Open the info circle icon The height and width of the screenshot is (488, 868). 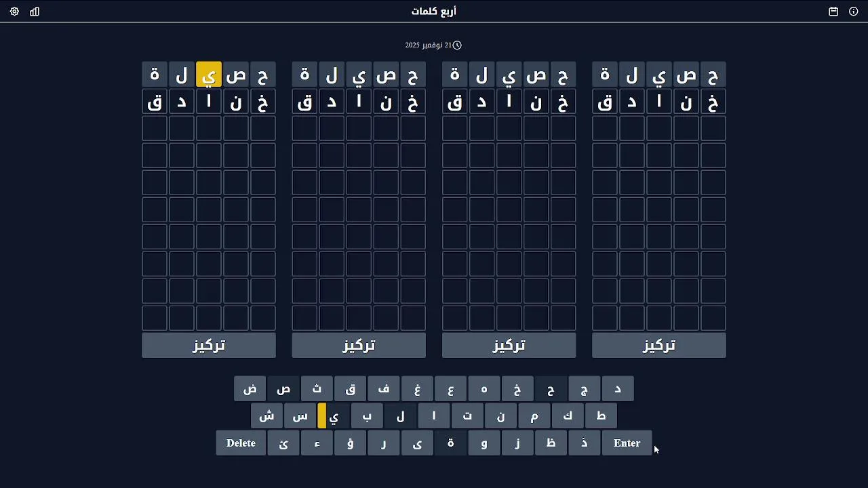(854, 12)
